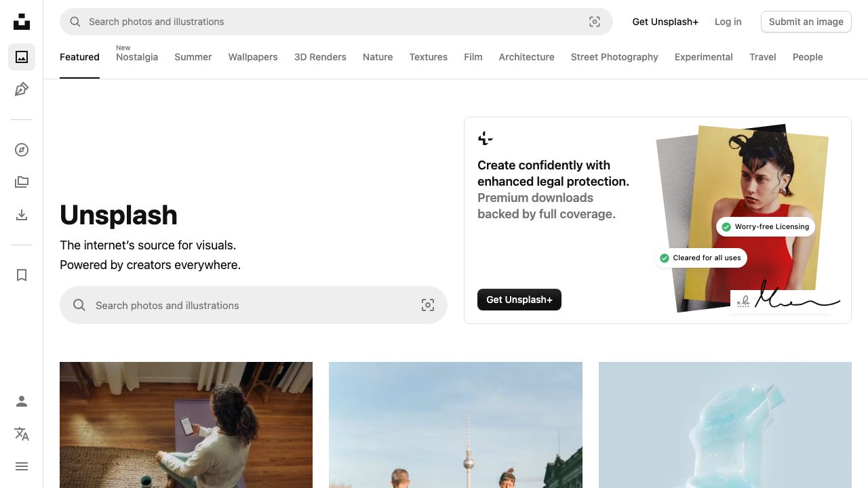868x488 pixels.
Task: Click "Create confidently with enhanced legal protection" text
Action: click(x=553, y=174)
